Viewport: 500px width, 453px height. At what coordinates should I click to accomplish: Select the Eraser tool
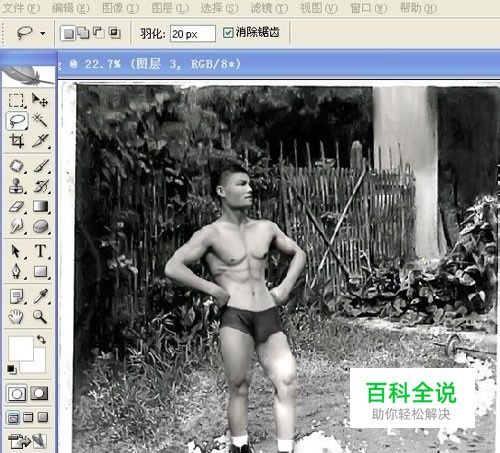pos(16,207)
